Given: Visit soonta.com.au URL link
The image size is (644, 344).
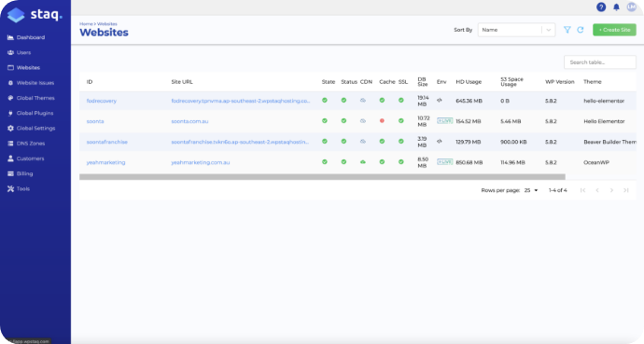Looking at the screenshot, I should tap(189, 121).
